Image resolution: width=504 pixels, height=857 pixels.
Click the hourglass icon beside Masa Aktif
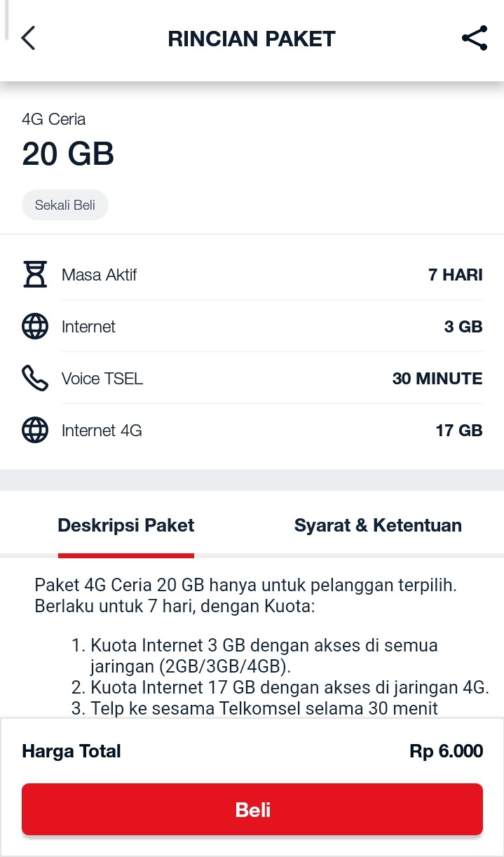coord(35,274)
